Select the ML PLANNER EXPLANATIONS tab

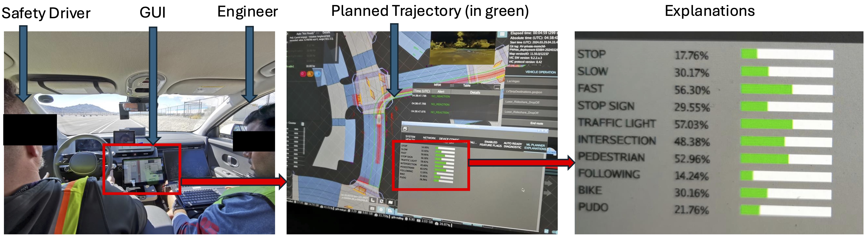click(x=535, y=147)
